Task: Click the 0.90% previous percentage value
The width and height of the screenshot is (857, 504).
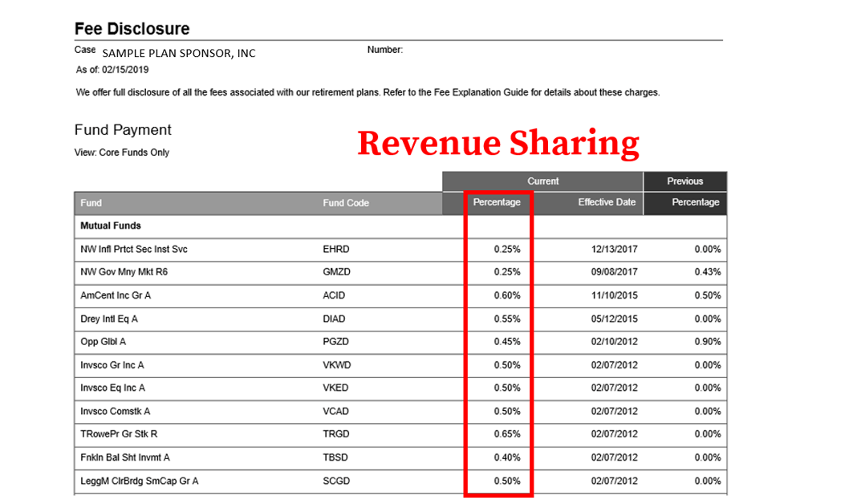Action: [708, 342]
